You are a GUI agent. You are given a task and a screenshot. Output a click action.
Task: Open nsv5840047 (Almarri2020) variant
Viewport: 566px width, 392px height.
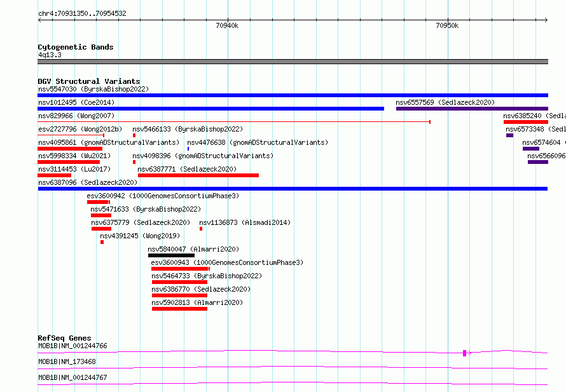[193, 249]
